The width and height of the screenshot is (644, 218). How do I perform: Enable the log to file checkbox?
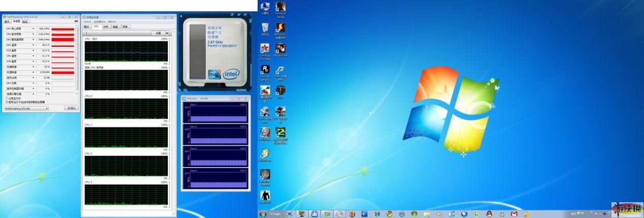[6, 98]
